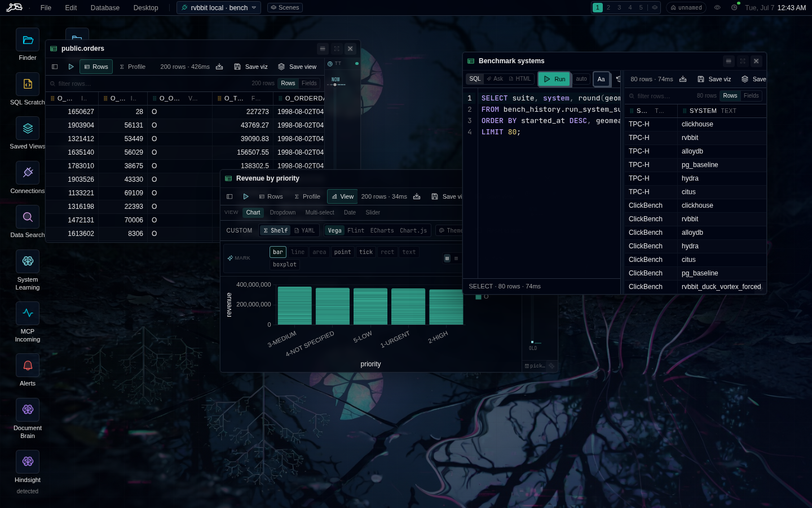Open the Alerts bell icon
Image resolution: width=812 pixels, height=508 pixels.
pyautogui.click(x=28, y=365)
